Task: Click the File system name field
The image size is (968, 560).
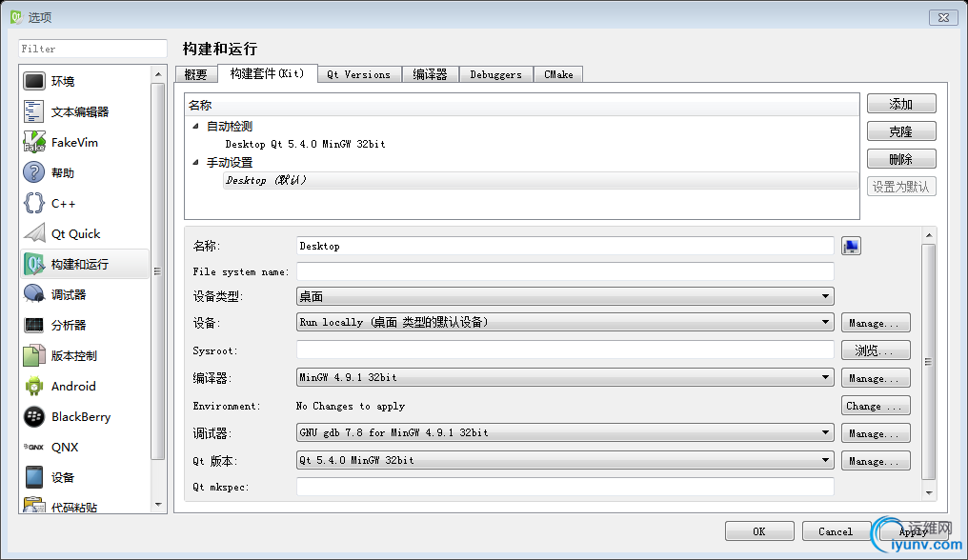Action: (x=565, y=271)
